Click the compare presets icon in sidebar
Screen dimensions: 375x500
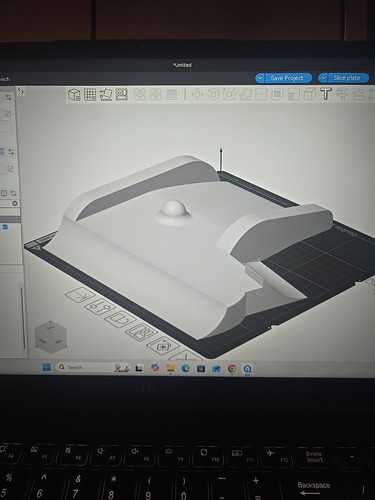13,193
